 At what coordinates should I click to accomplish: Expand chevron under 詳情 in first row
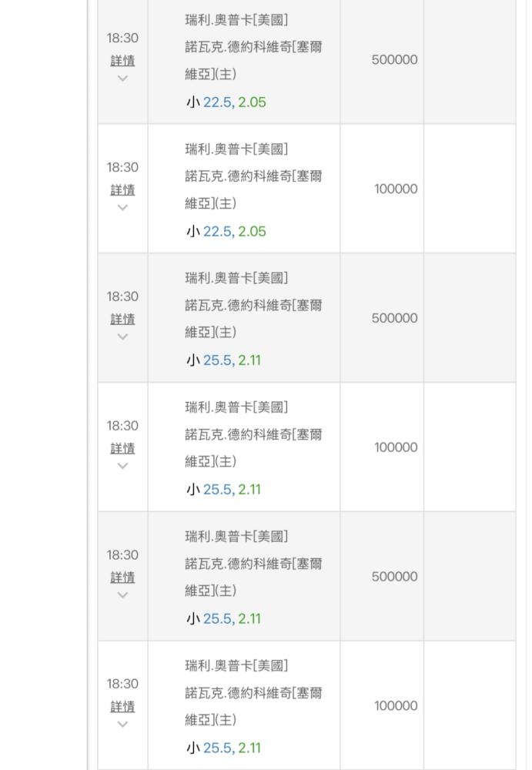coord(123,78)
